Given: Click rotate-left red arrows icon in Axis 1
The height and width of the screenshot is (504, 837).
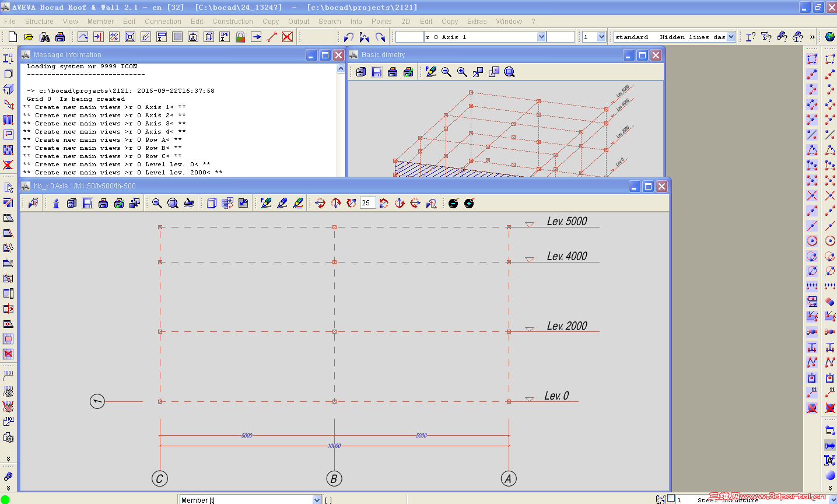Looking at the screenshot, I should (320, 203).
